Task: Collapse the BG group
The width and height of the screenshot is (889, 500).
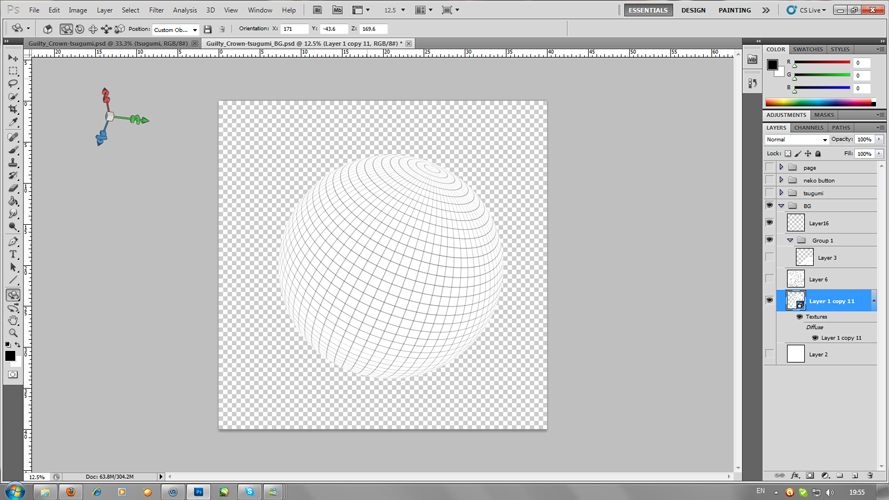Action: click(781, 206)
